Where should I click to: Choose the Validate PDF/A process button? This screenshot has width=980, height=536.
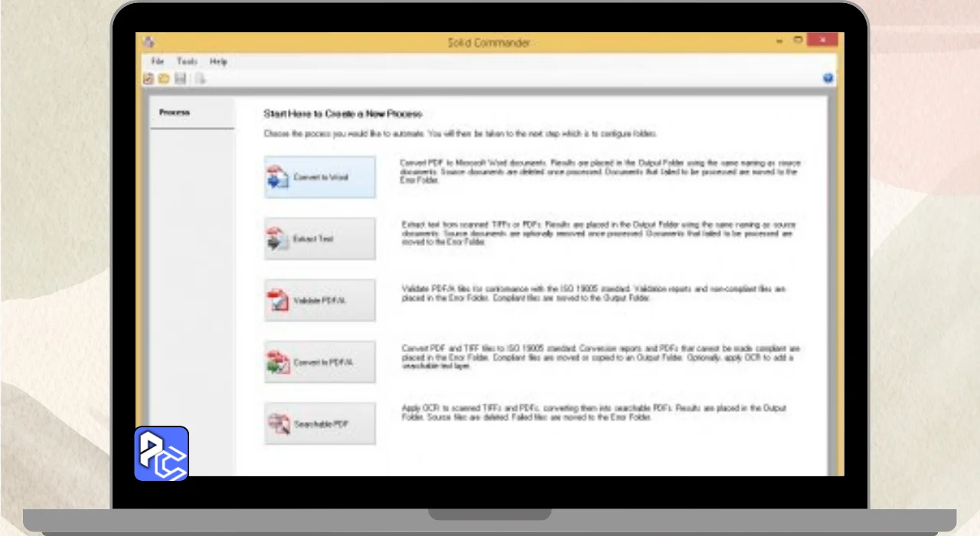(x=320, y=300)
